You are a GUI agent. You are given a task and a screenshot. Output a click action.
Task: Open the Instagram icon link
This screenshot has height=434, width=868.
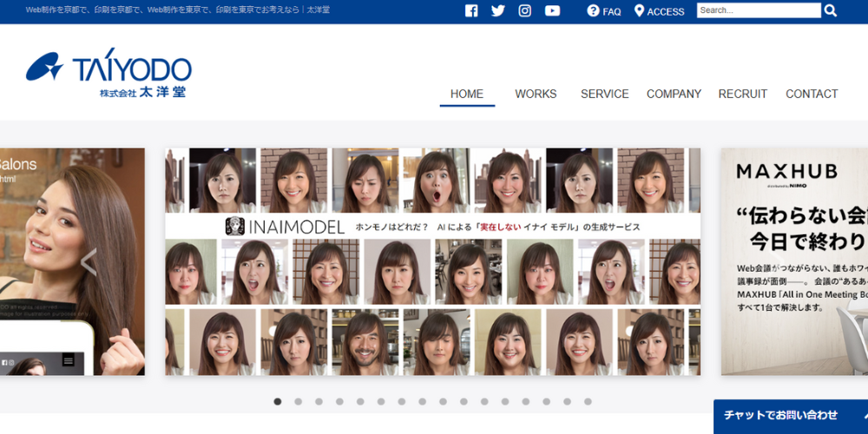pos(524,11)
